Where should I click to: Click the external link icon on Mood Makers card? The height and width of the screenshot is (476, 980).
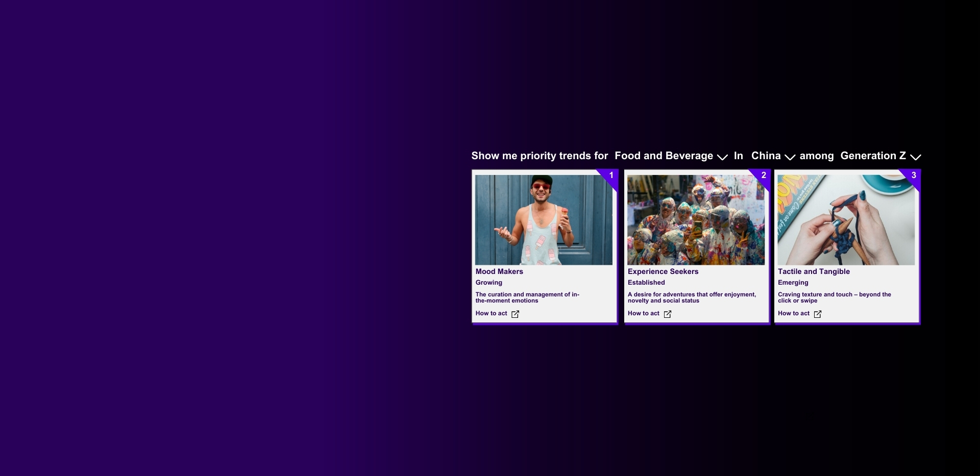pyautogui.click(x=515, y=314)
